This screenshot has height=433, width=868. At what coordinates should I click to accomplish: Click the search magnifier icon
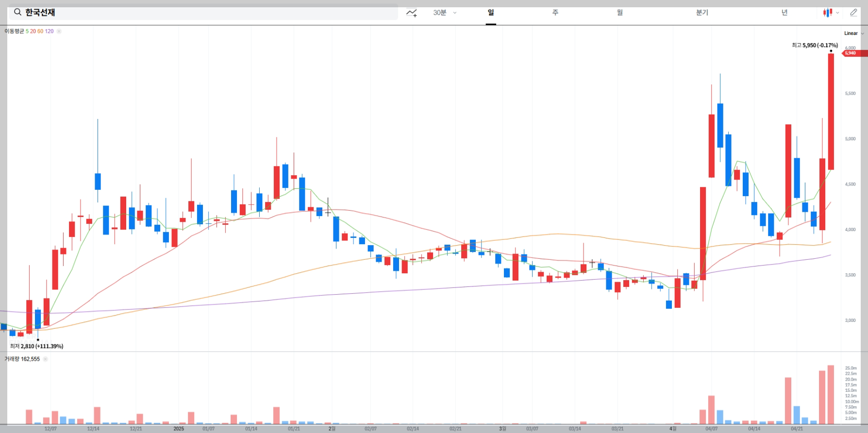point(17,12)
